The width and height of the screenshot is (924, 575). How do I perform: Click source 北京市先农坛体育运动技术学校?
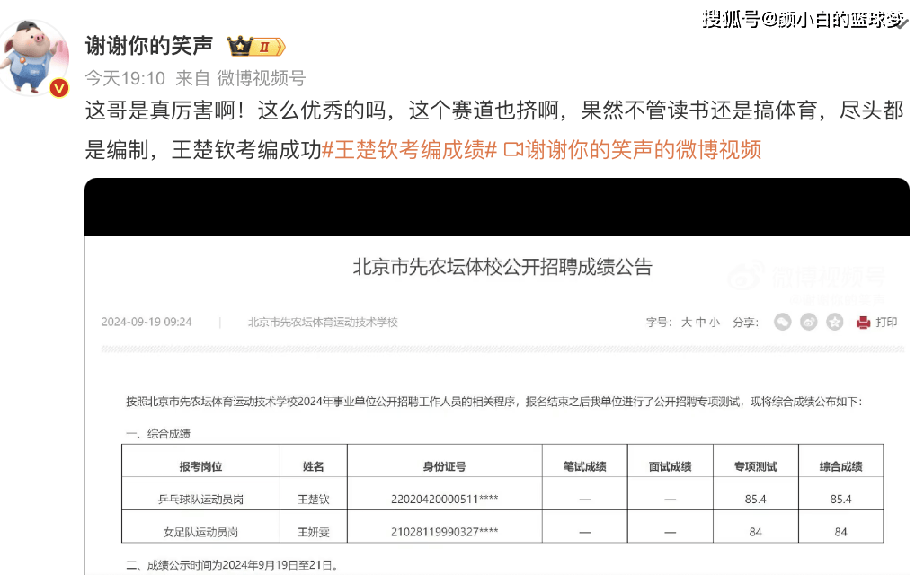click(323, 323)
